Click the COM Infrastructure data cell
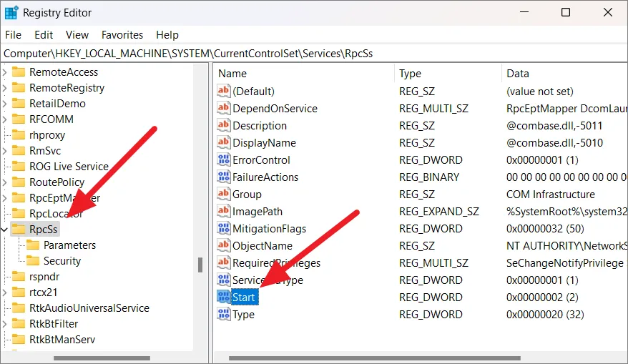The height and width of the screenshot is (364, 628). point(550,195)
